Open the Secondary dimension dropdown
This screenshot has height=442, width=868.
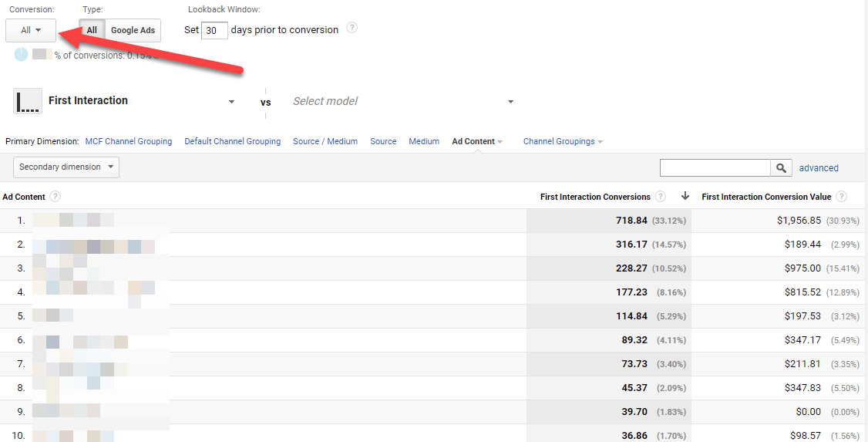[x=66, y=167]
